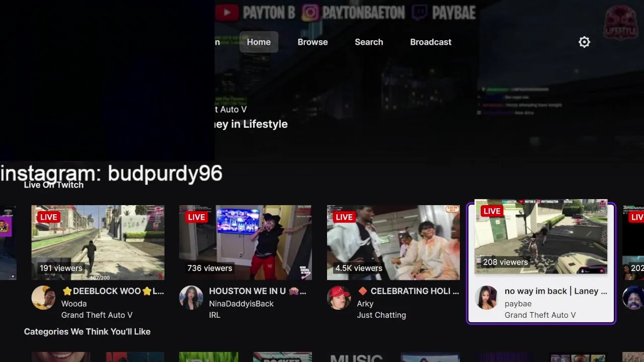Screen dimensions: 644x362
Task: Select the DEEBLOCK WOO stream title
Action: click(x=113, y=291)
